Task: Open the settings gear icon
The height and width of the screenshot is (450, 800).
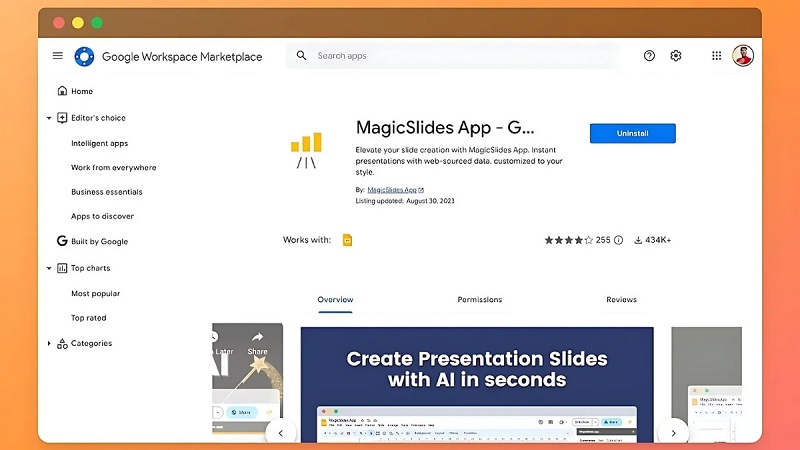Action: [x=676, y=56]
